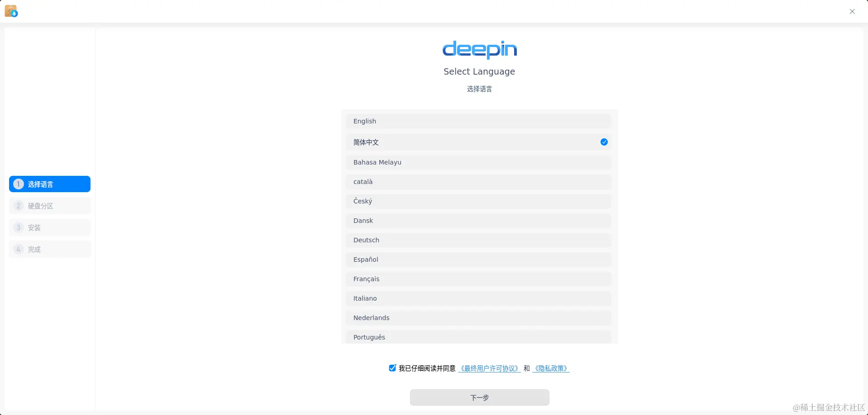Choose Italiano language
Viewport: 868px width, 415px height.
[x=479, y=298]
